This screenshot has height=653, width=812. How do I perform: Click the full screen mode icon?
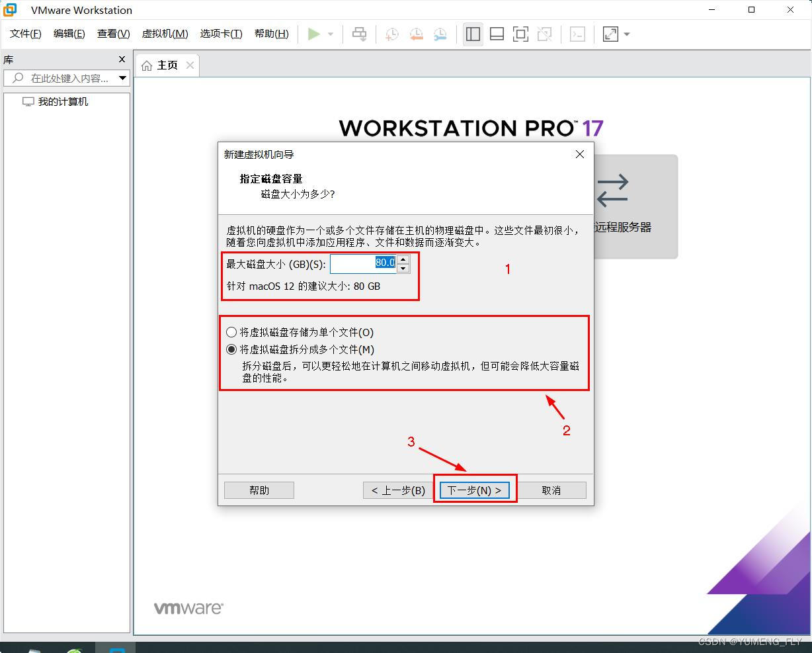click(520, 34)
